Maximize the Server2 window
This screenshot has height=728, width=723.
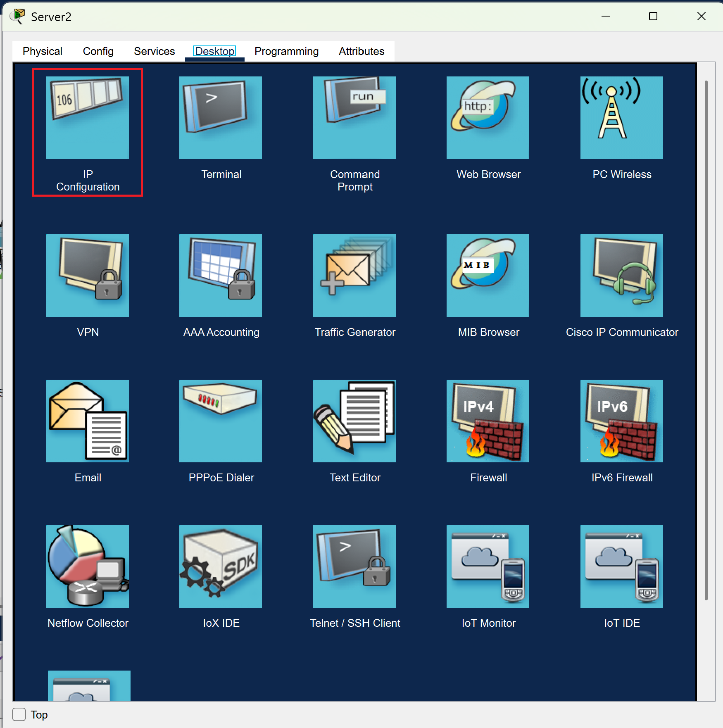653,16
